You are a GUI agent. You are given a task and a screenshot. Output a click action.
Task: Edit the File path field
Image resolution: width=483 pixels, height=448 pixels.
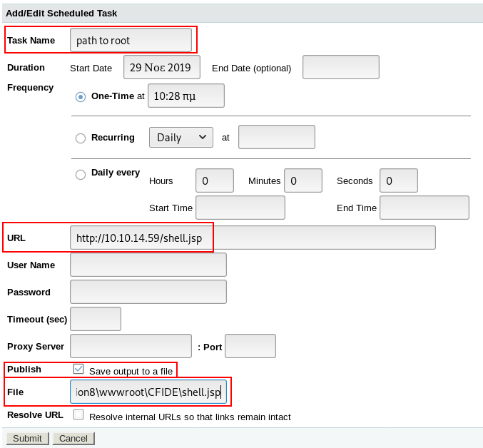click(148, 392)
